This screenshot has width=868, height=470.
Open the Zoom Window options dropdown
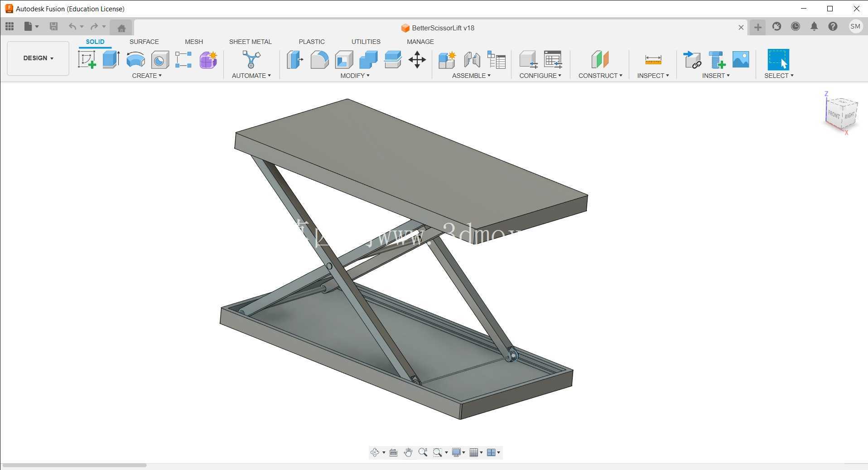pyautogui.click(x=446, y=452)
